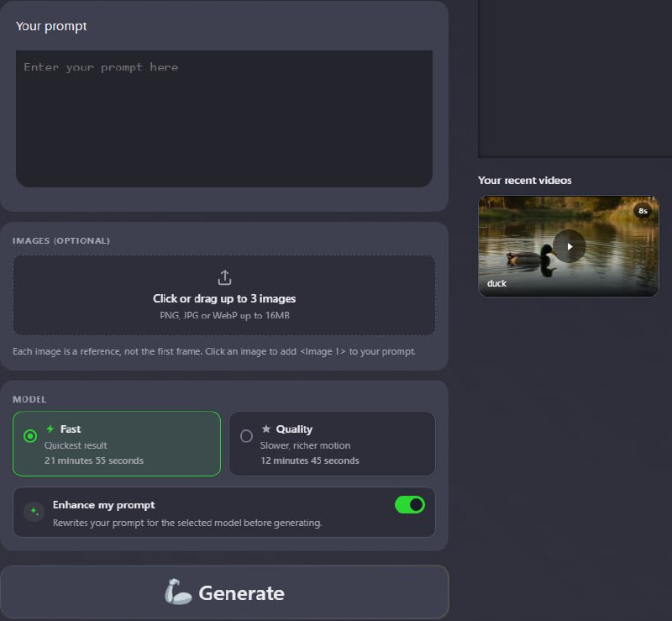Click the 'Rewrites your prompt' description text

point(187,523)
